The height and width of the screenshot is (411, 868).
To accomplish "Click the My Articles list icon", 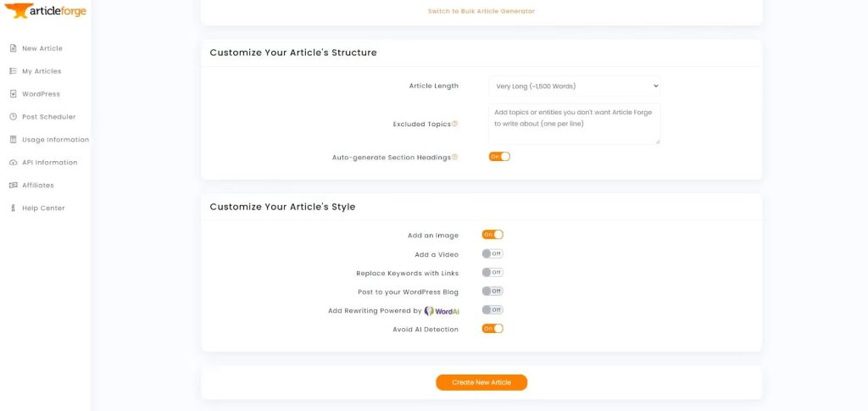I will 14,71.
